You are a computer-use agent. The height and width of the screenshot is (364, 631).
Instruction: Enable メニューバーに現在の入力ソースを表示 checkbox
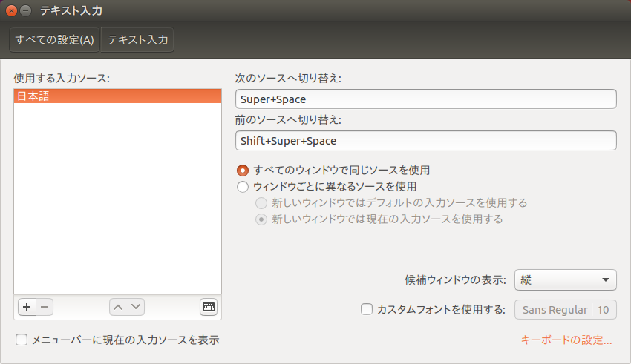(22, 340)
